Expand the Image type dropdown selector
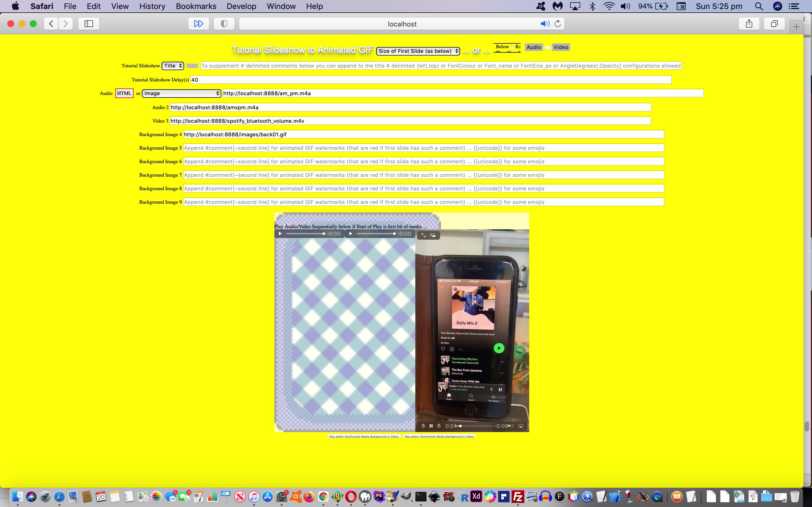 (181, 94)
